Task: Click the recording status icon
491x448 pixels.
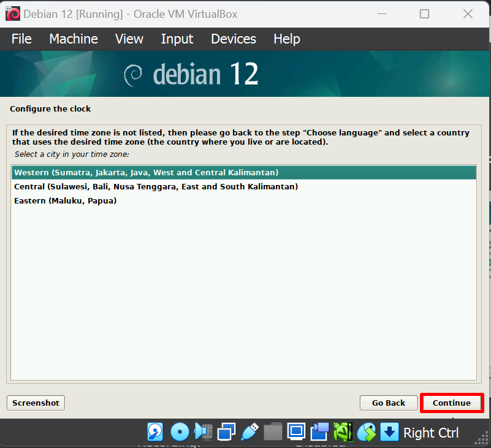Action: (319, 432)
